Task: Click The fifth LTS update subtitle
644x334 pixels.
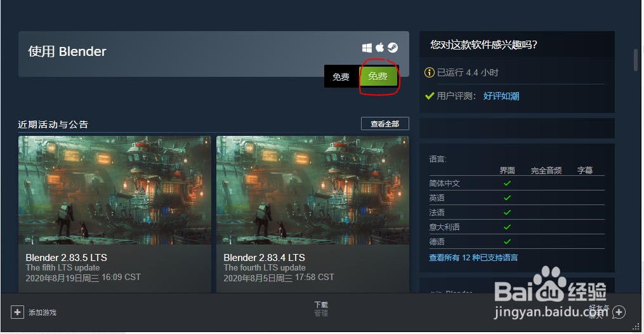Action: (63, 267)
